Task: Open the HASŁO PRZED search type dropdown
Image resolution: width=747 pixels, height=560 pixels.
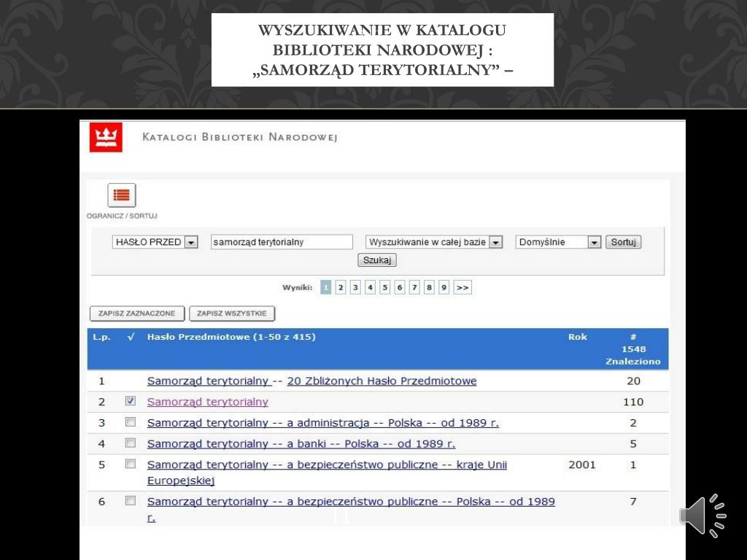Action: tap(155, 242)
